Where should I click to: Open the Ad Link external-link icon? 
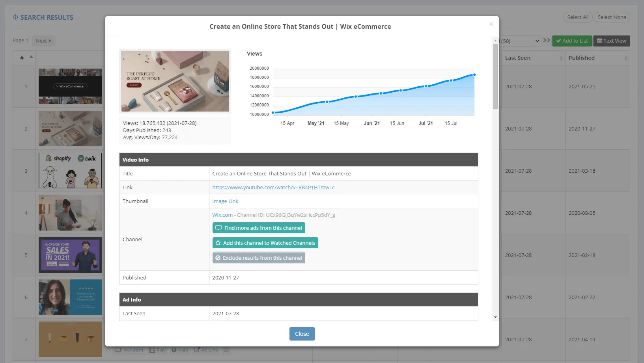(x=196, y=350)
